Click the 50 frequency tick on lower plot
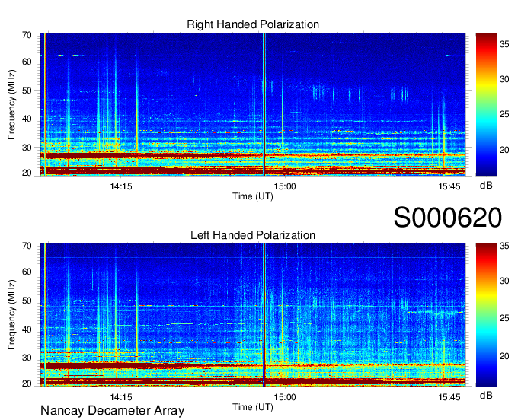 (27, 301)
